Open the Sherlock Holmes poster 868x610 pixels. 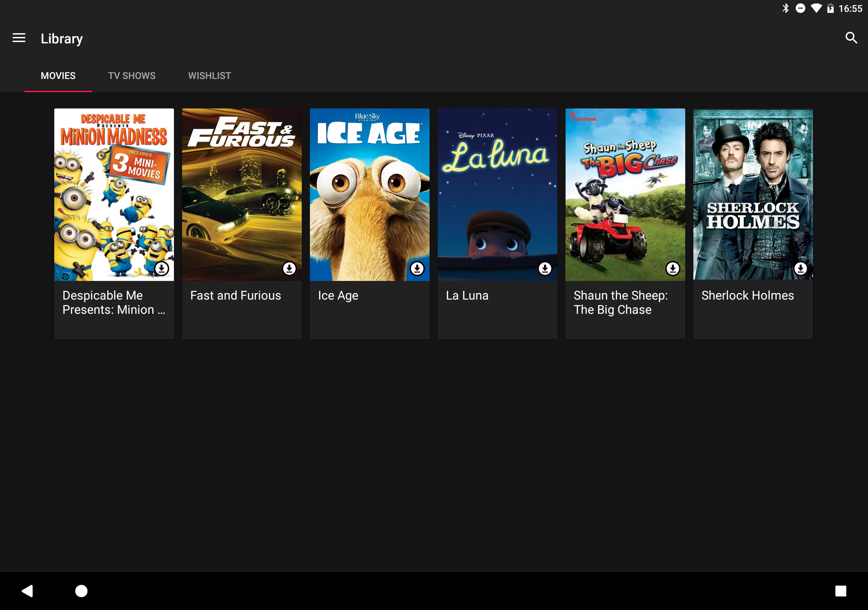coord(753,195)
